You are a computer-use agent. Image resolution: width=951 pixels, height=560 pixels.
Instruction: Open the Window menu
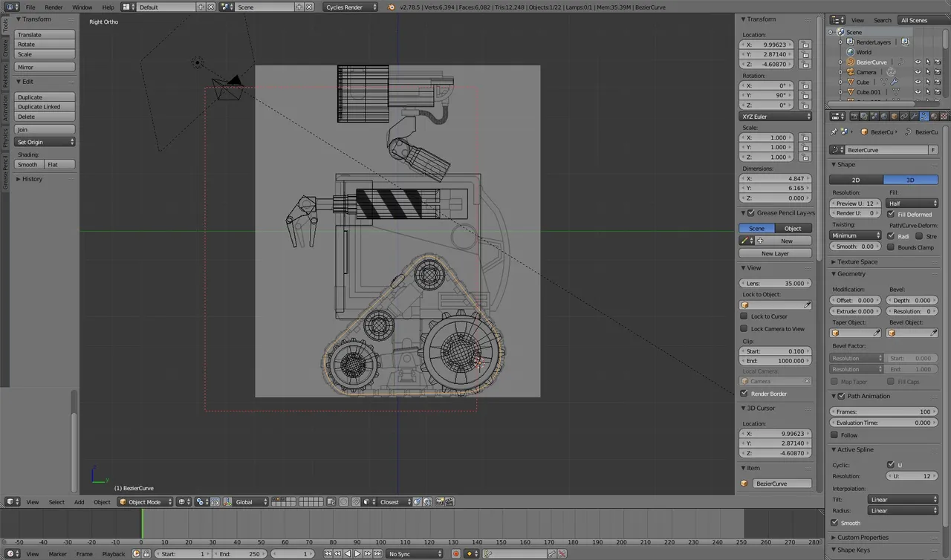(82, 7)
